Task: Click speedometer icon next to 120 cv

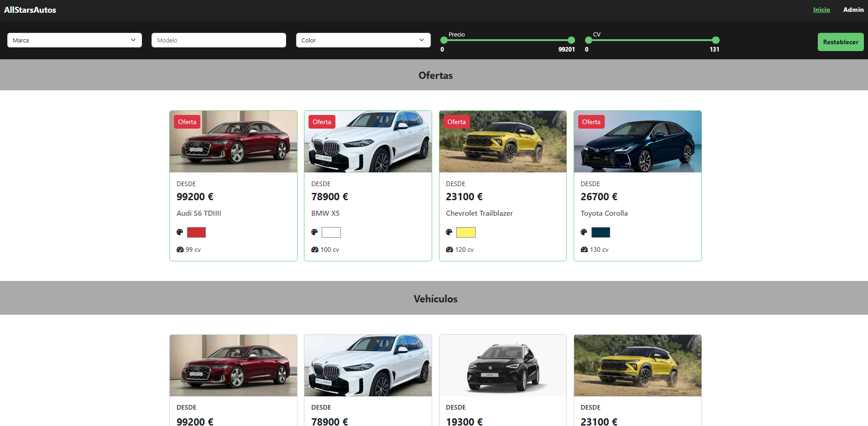Action: click(x=450, y=249)
